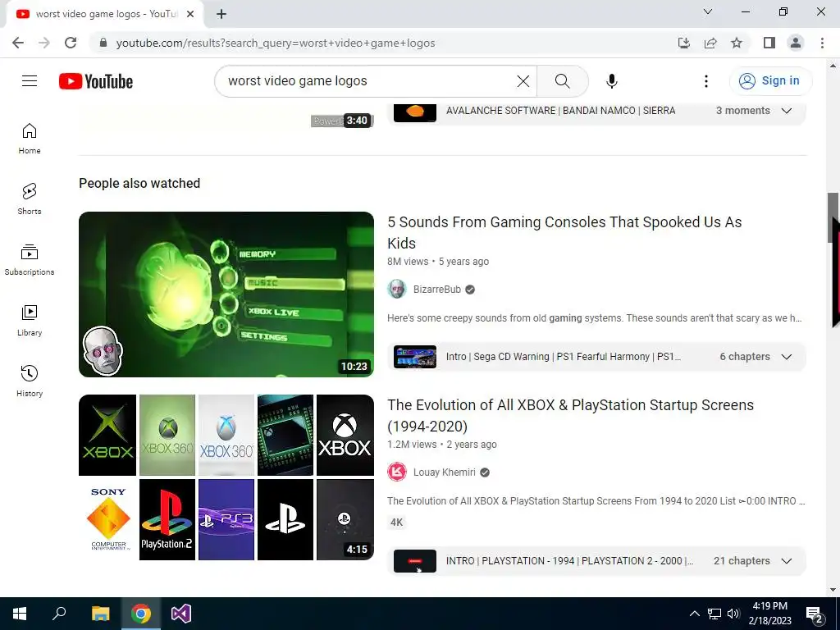Open Library in the sidebar

click(30, 321)
